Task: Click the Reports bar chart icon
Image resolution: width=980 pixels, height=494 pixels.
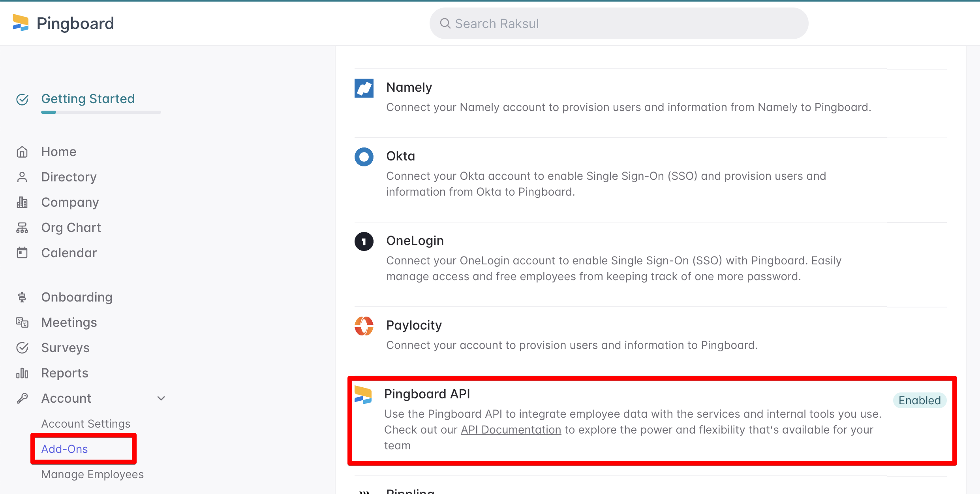Action: pos(22,373)
